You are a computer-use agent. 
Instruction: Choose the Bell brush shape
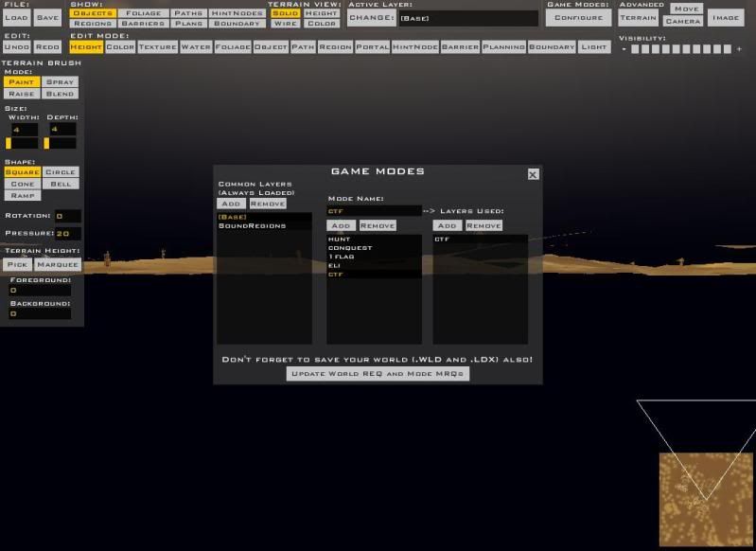[x=61, y=184]
